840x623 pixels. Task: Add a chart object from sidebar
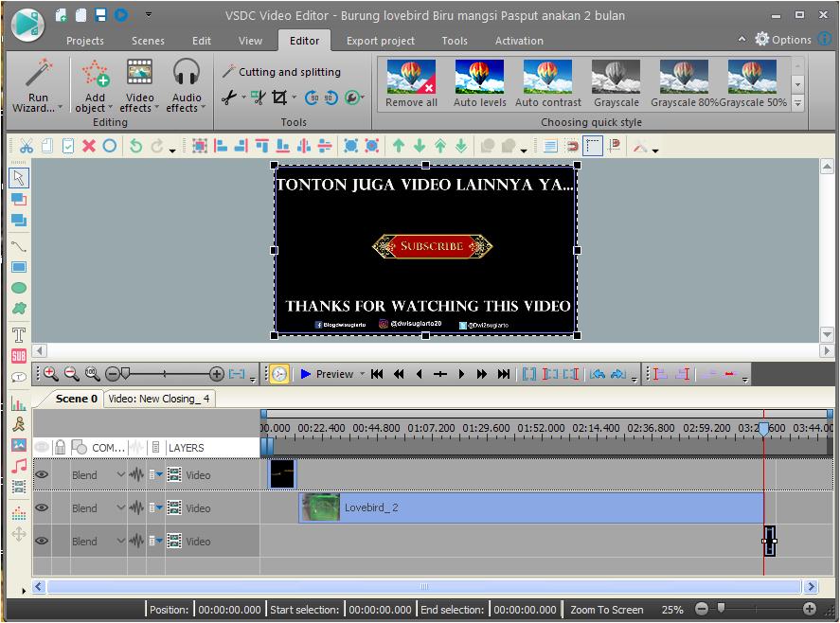tap(19, 403)
